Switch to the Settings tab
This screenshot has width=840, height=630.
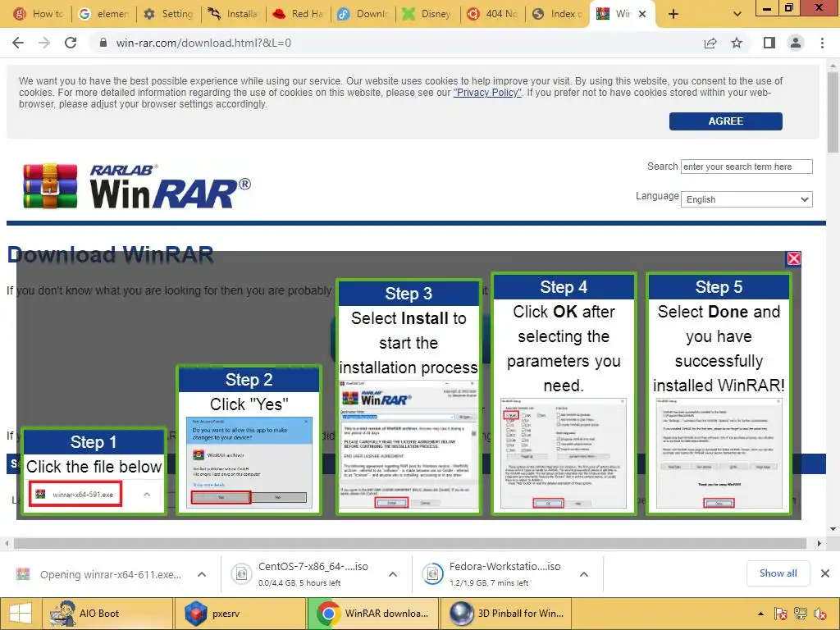pyautogui.click(x=168, y=14)
